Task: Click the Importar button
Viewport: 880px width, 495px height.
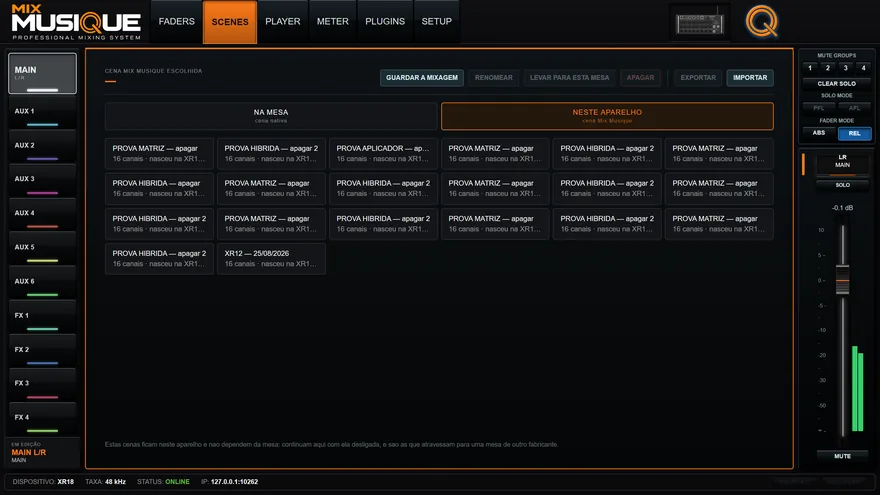Action: click(750, 77)
